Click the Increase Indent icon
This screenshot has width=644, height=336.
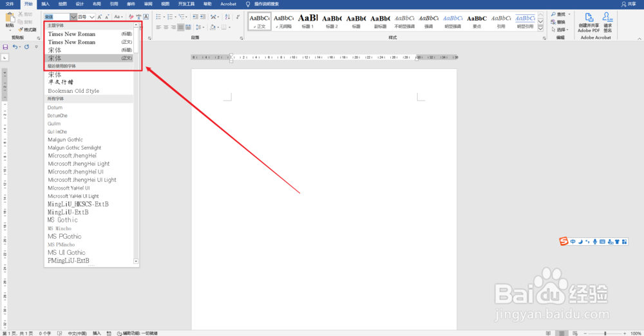click(x=202, y=17)
